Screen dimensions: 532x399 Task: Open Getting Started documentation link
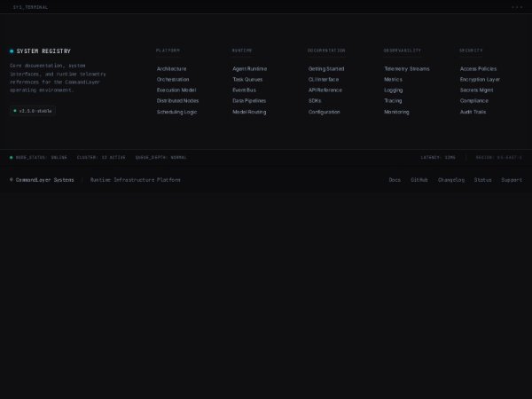pyautogui.click(x=326, y=69)
